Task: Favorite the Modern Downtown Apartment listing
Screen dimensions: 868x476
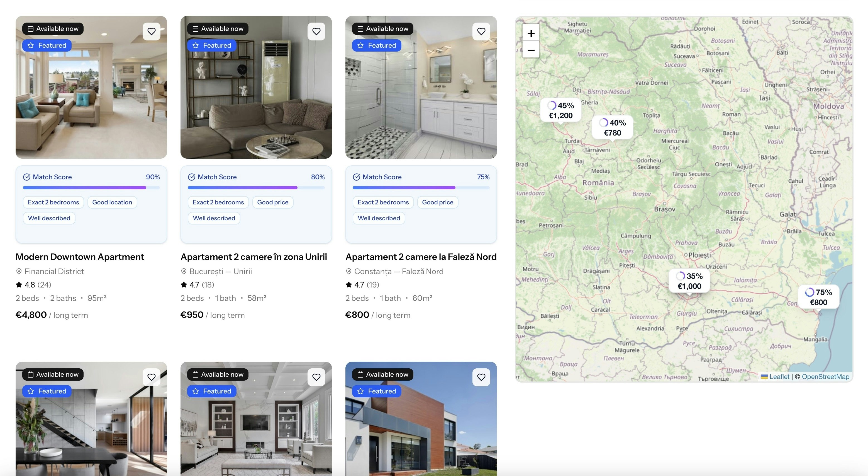Action: pyautogui.click(x=151, y=32)
